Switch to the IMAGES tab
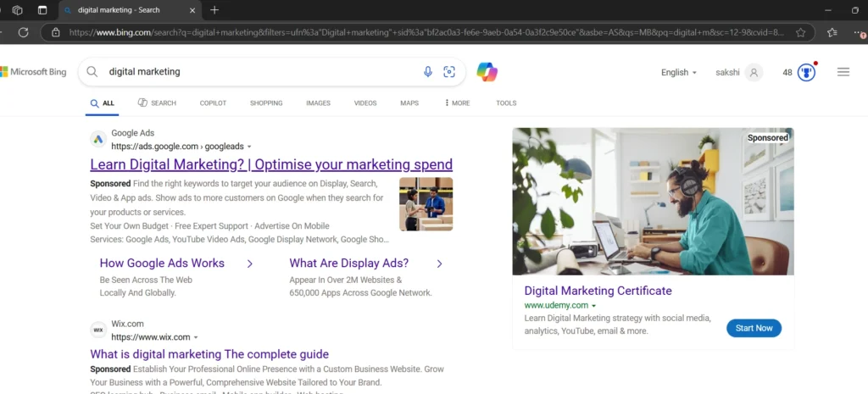Viewport: 868px width, 394px height. (x=319, y=103)
